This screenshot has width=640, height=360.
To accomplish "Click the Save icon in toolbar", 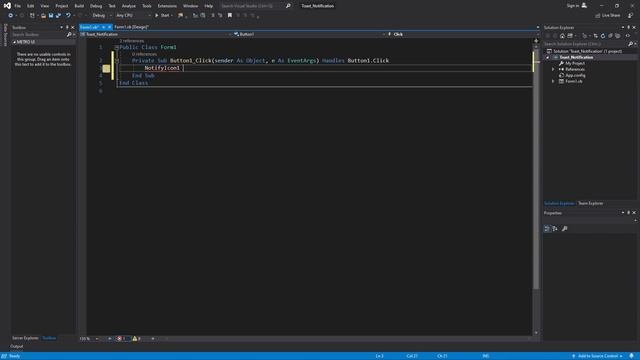I will click(51, 16).
